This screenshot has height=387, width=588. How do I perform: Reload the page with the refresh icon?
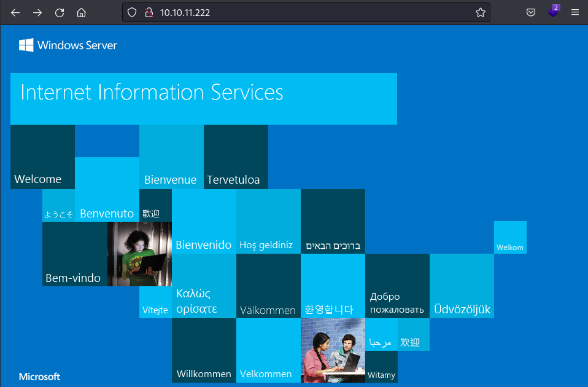[x=60, y=13]
